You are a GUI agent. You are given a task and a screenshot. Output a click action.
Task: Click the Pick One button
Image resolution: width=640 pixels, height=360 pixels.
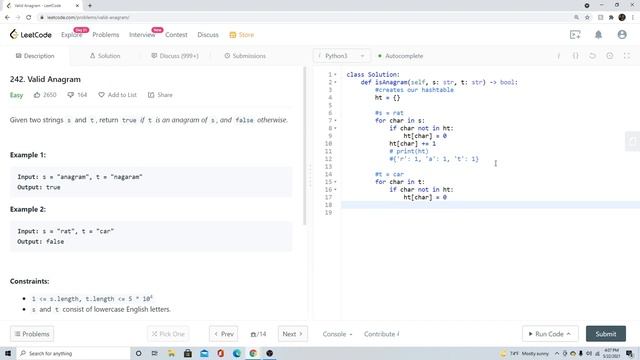click(168, 334)
